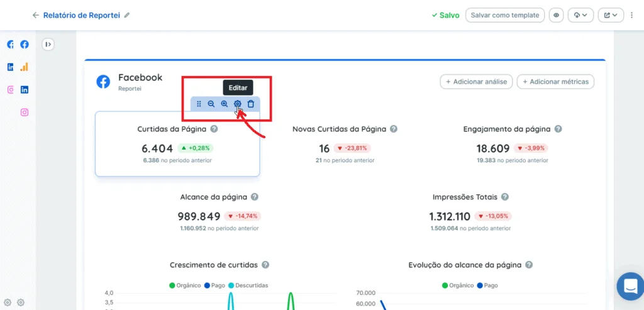Image resolution: width=644 pixels, height=310 pixels.
Task: Open Editar via the gear in widget toolbar
Action: [x=237, y=104]
